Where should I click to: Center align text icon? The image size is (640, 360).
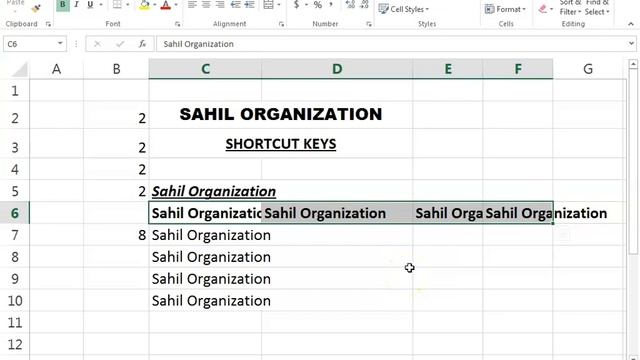(206, 5)
